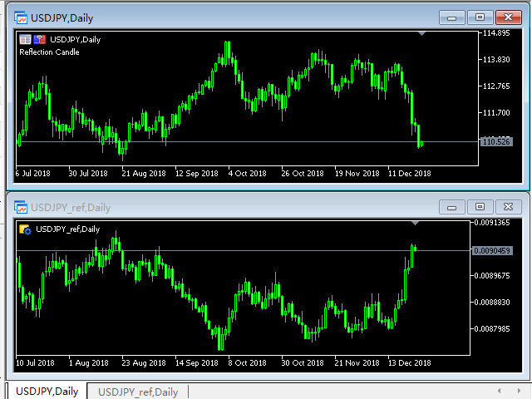Screen dimensions: 532x399
Task: Click the 23 Aug 2018 date label
Action: point(144,363)
